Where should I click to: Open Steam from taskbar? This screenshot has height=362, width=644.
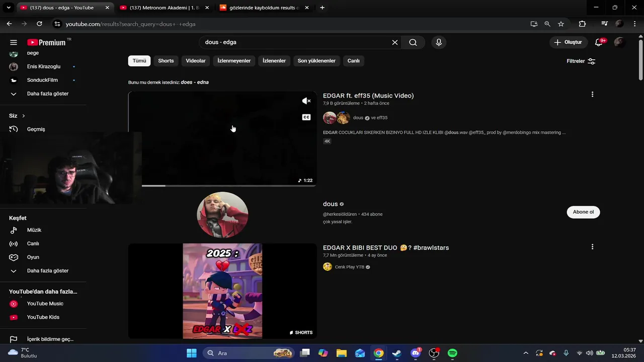pyautogui.click(x=397, y=353)
